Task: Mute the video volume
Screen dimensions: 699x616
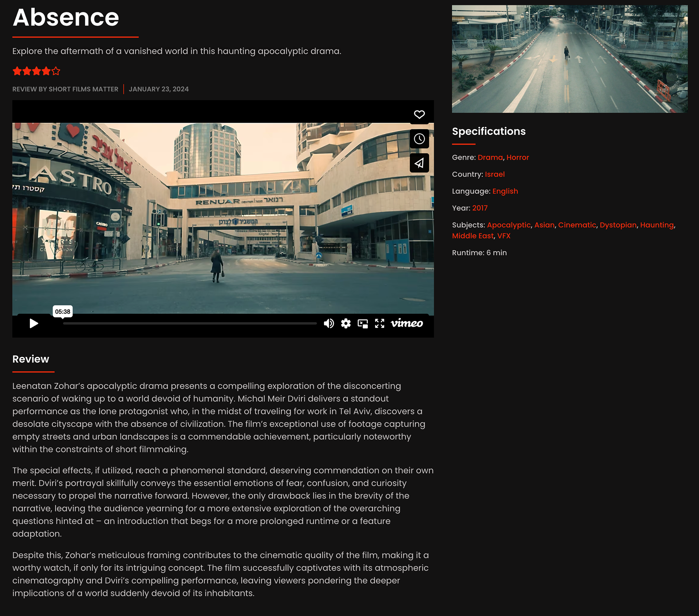Action: (328, 323)
